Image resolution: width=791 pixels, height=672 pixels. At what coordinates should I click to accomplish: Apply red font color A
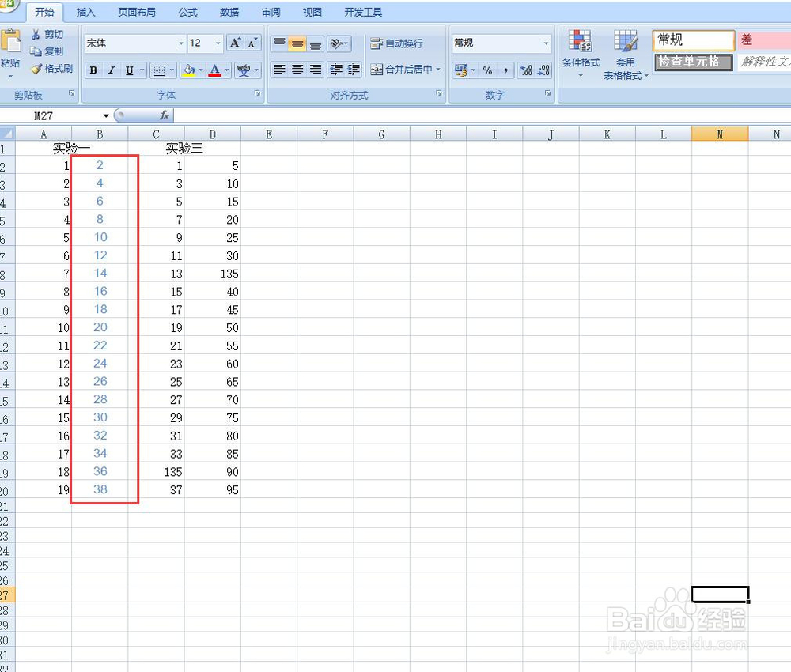(x=214, y=70)
